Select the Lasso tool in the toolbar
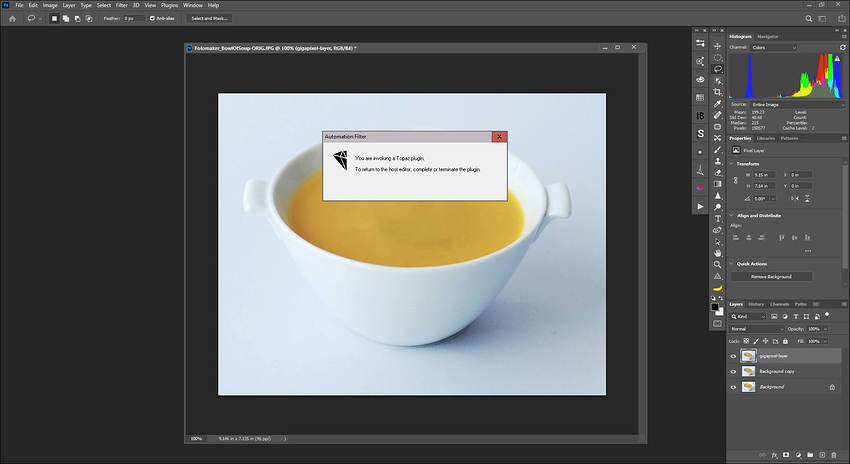This screenshot has width=850, height=464. coord(717,69)
